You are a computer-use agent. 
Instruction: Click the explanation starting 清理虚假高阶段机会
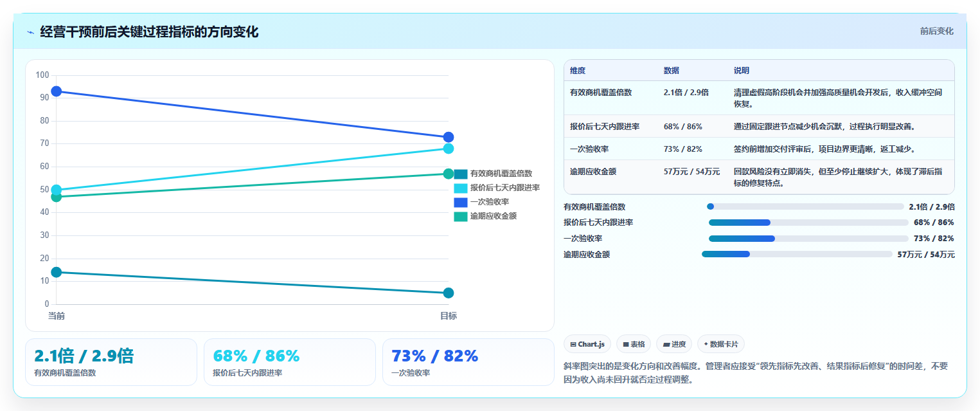[839, 98]
